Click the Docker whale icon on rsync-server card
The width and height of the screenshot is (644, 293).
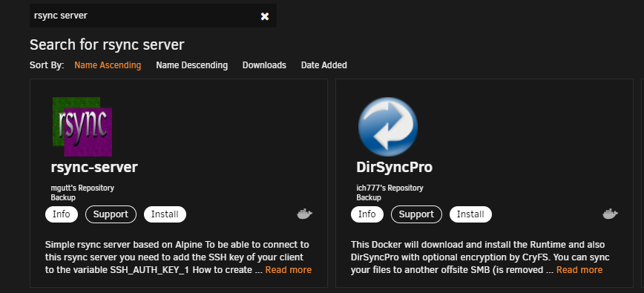(304, 214)
